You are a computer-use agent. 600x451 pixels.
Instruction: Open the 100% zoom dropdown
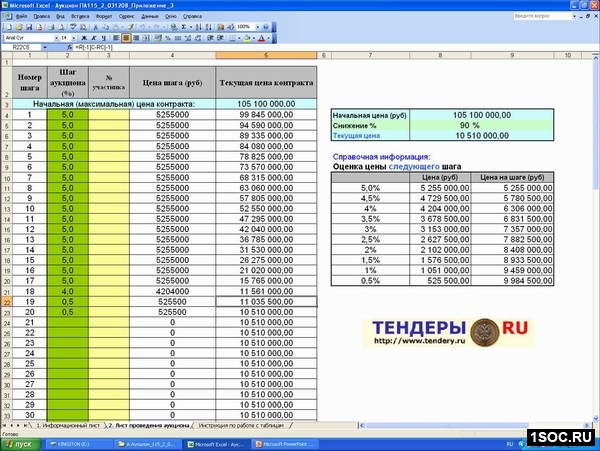[258, 27]
